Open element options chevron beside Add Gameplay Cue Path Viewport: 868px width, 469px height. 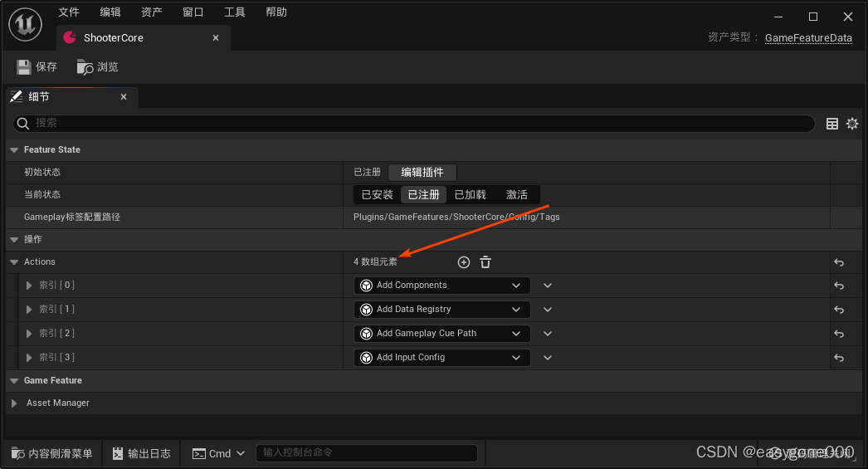(548, 334)
